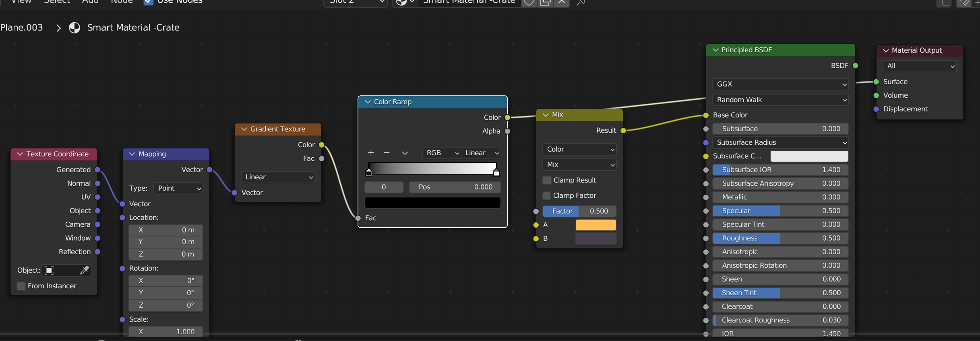Image resolution: width=980 pixels, height=341 pixels.
Task: Open the Random Walk subsurface method dropdown
Action: point(780,100)
